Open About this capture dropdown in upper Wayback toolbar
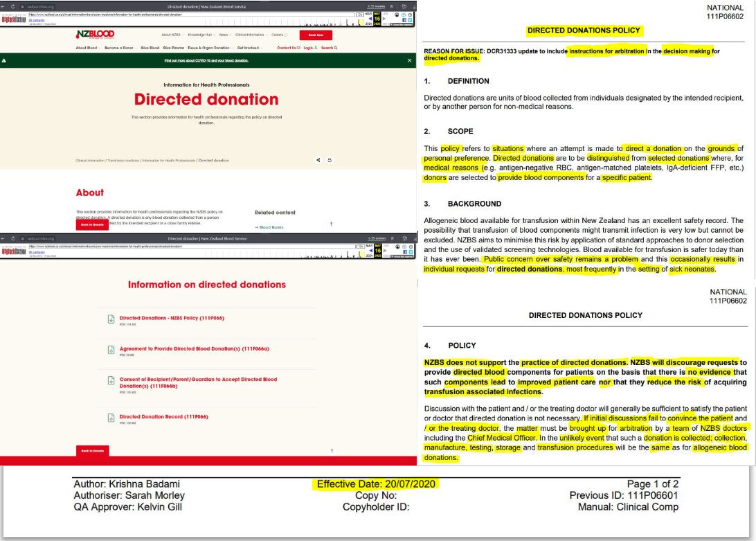 coord(401,25)
